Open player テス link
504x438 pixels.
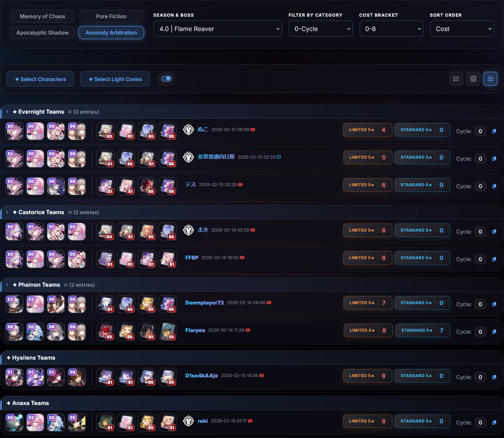(190, 185)
